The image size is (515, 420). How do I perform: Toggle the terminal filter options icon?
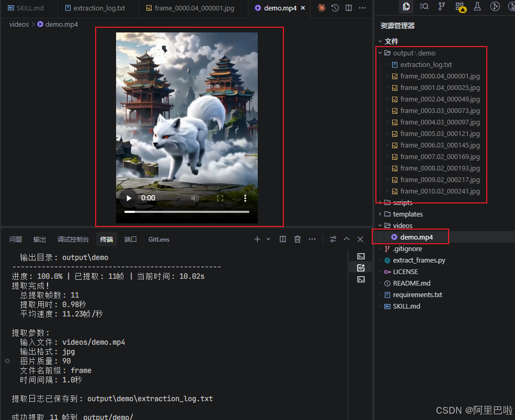click(333, 239)
